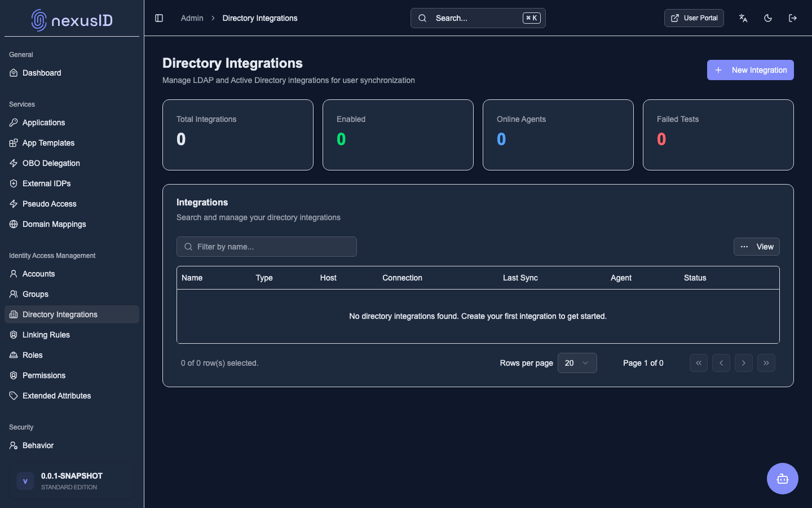Click the New Integration button
This screenshot has width=812, height=508.
tap(751, 70)
